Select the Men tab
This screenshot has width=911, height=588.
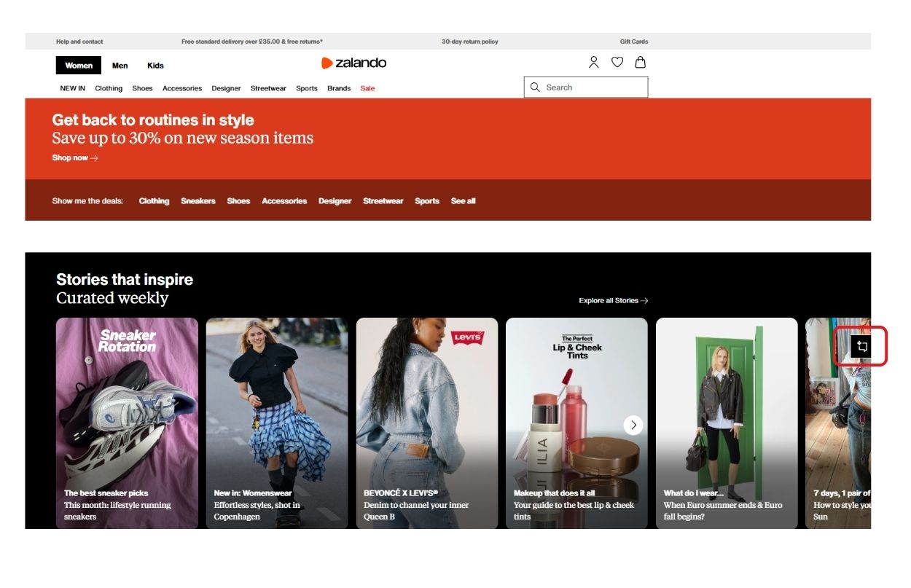[x=120, y=66]
